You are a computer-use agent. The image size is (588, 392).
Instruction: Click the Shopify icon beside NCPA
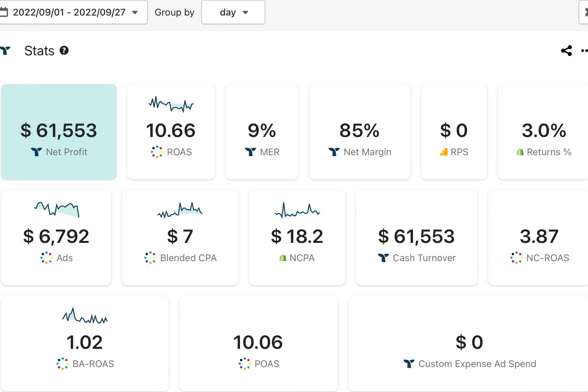click(x=283, y=258)
